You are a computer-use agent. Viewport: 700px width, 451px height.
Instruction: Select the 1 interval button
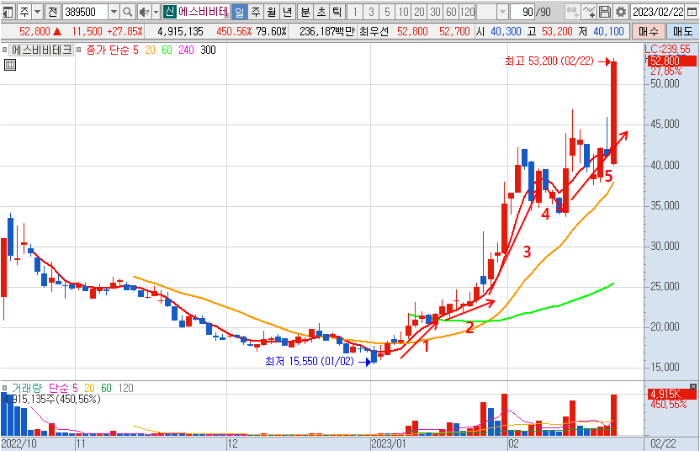[x=355, y=12]
